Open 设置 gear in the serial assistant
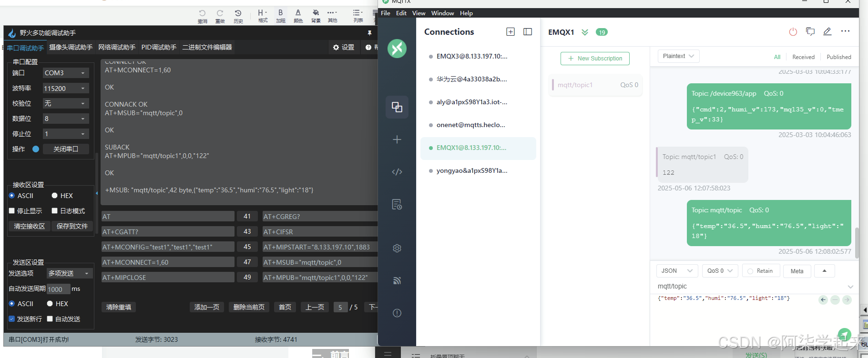Image resolution: width=868 pixels, height=358 pixels. (x=344, y=47)
